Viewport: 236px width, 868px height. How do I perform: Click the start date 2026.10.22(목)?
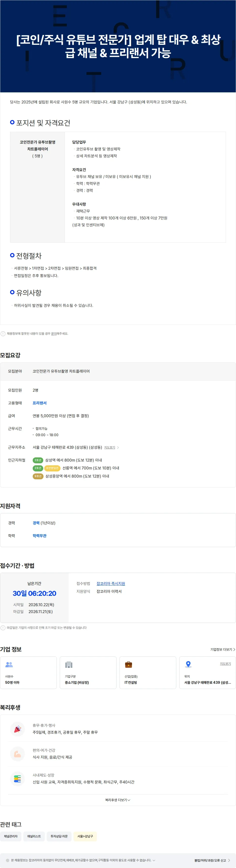click(41, 605)
